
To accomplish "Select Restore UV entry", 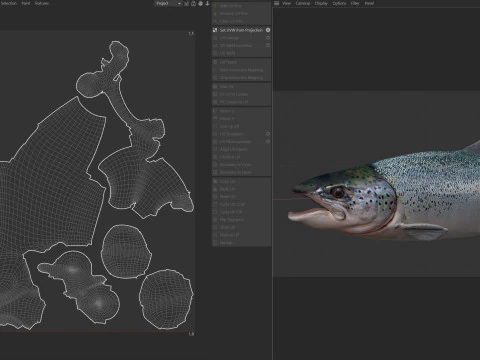I will tap(242, 235).
